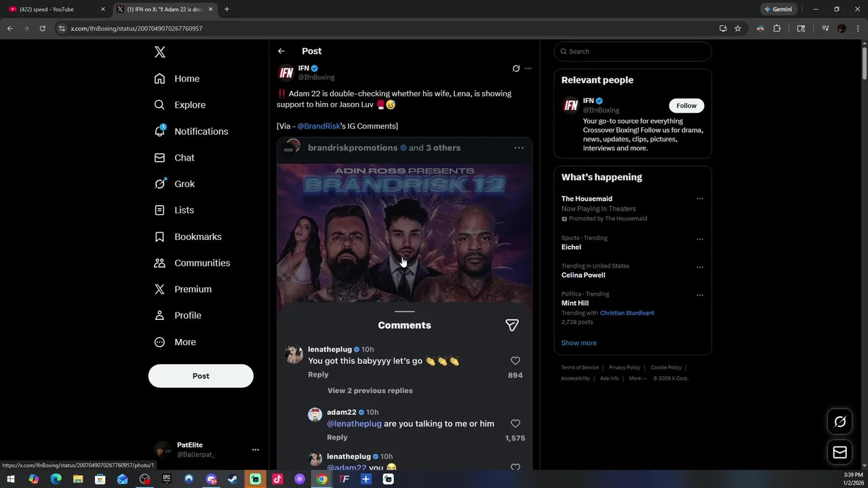The image size is (868, 488).
Task: Open Ads info footer link
Action: 609,378
